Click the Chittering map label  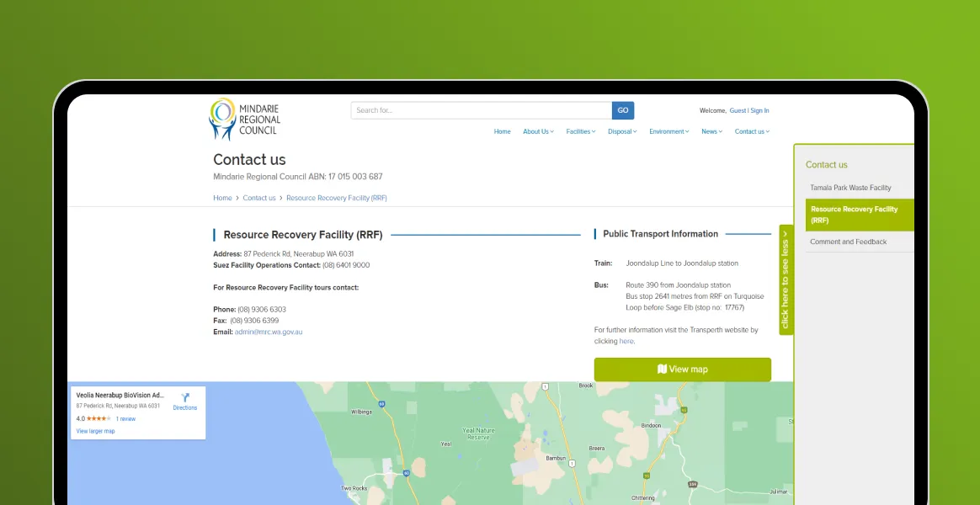pyautogui.click(x=642, y=497)
